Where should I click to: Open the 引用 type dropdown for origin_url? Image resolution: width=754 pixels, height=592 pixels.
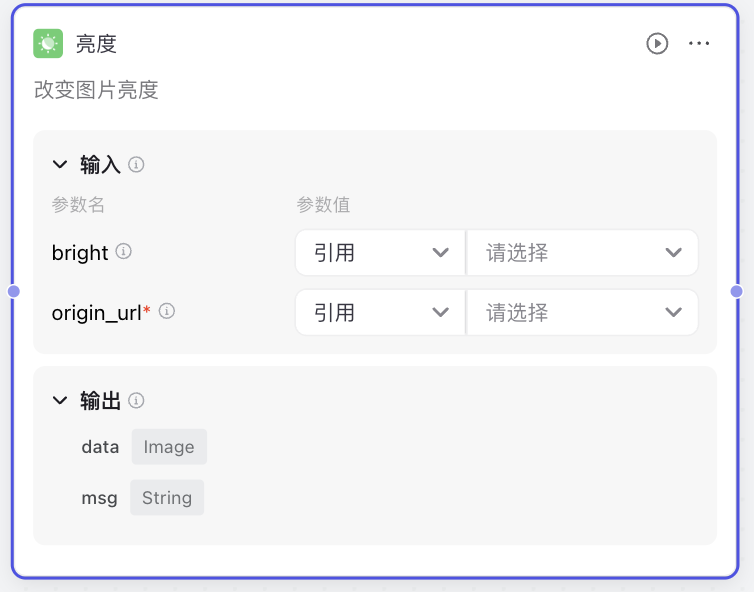(380, 313)
